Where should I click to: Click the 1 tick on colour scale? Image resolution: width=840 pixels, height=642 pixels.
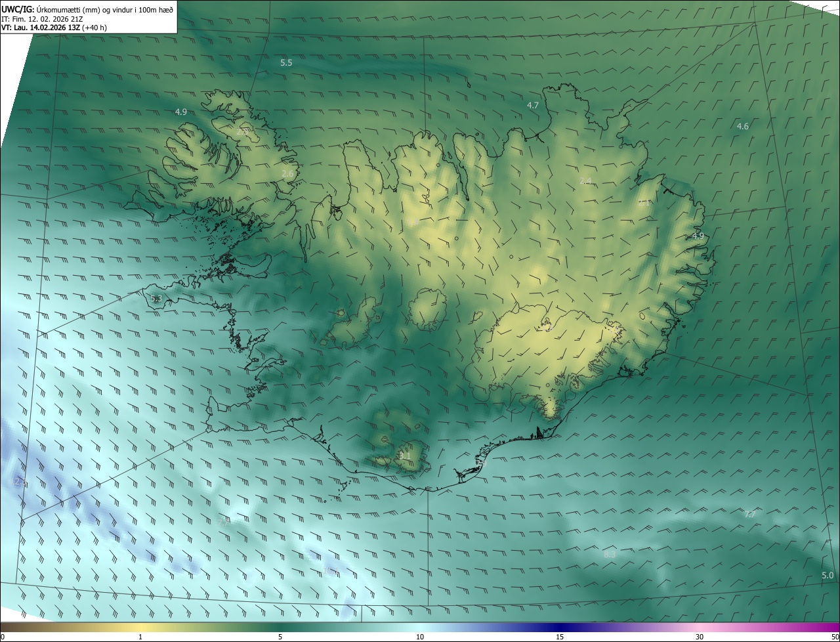point(140,637)
